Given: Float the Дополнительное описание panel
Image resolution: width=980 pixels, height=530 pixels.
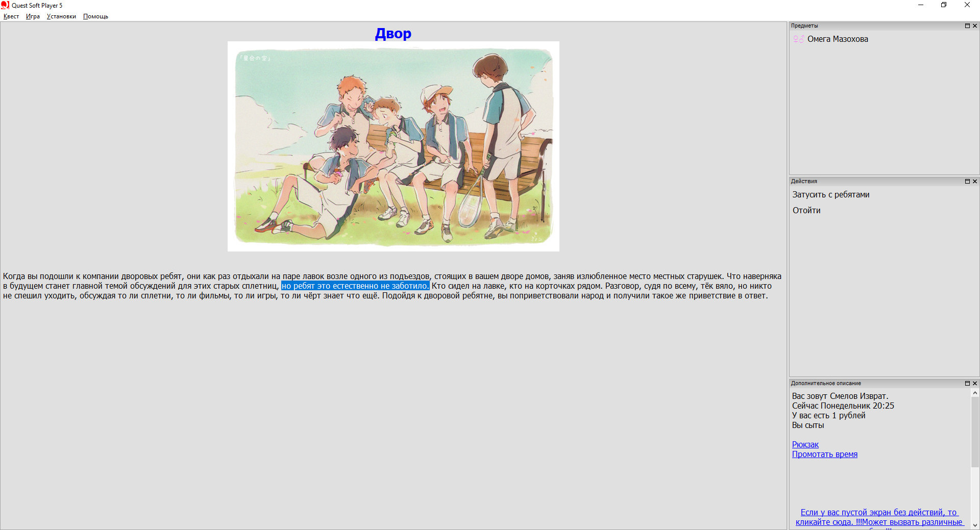Looking at the screenshot, I should pyautogui.click(x=967, y=383).
